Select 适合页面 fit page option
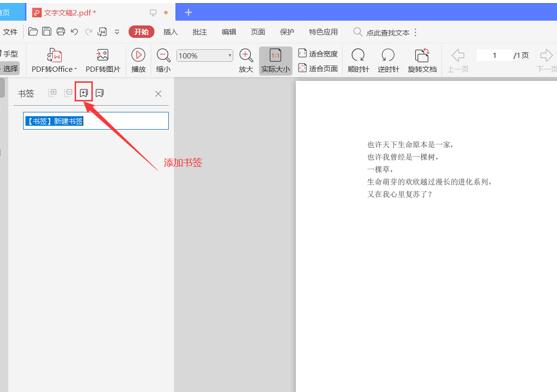Viewport: 557px width, 392px height. pos(318,68)
